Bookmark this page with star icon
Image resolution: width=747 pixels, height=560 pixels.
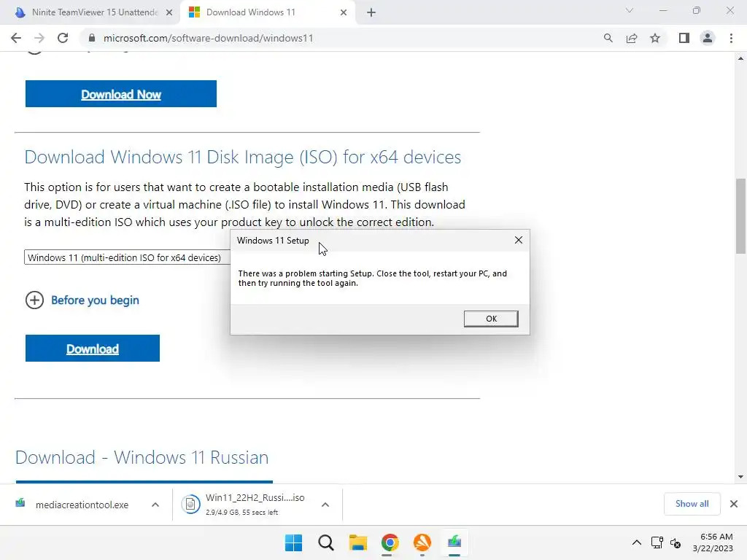tap(655, 38)
